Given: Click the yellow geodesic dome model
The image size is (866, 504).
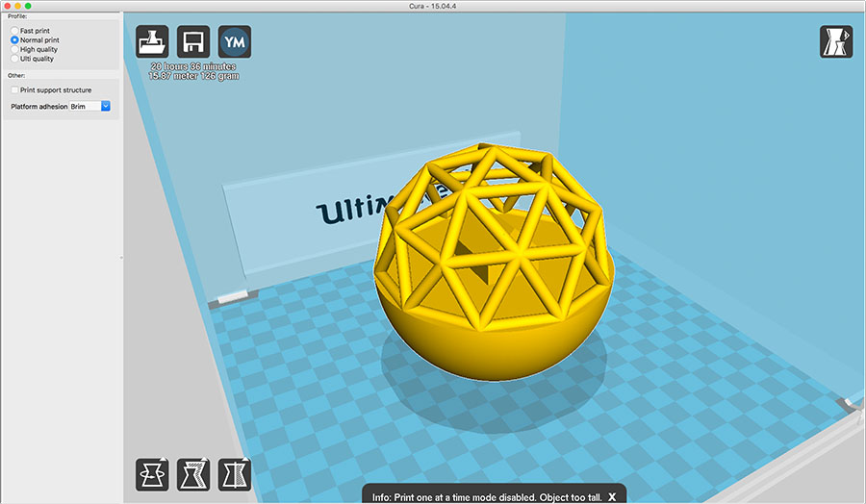Looking at the screenshot, I should (494, 263).
